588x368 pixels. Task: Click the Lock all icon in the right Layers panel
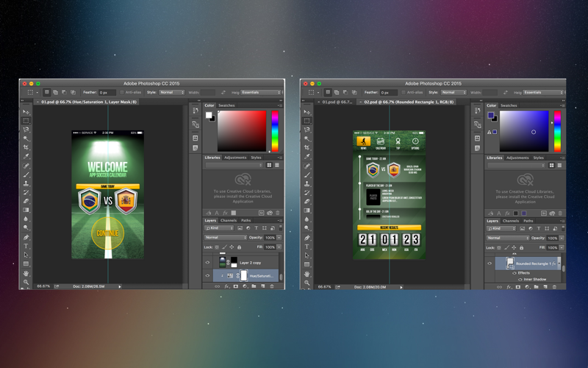click(x=521, y=247)
